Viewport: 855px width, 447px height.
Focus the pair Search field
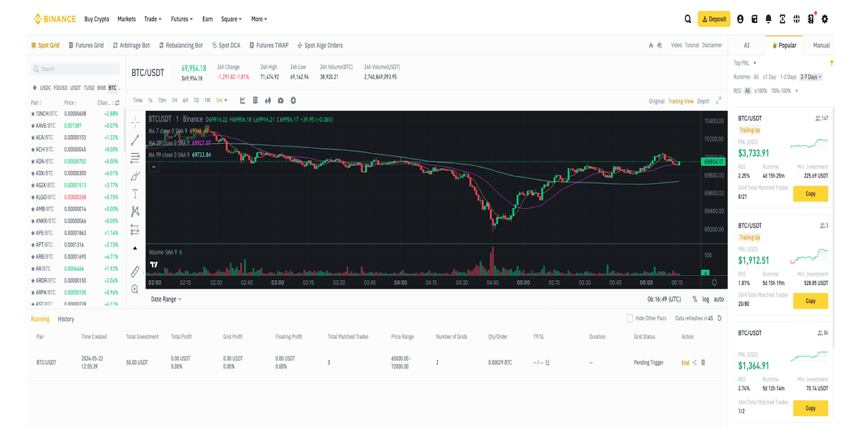(75, 69)
